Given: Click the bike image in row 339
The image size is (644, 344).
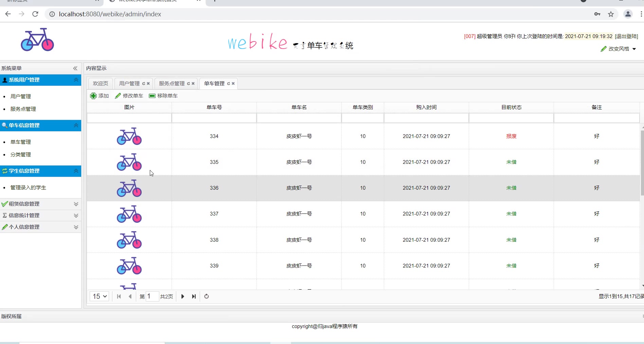Looking at the screenshot, I should (x=129, y=266).
